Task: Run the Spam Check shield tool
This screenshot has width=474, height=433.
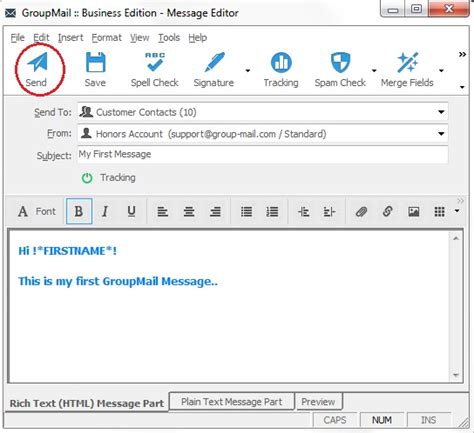Action: point(340,62)
